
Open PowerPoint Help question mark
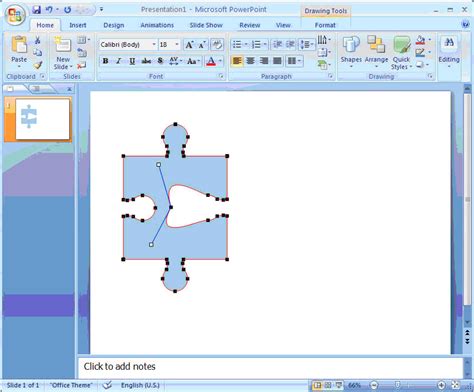pyautogui.click(x=465, y=24)
